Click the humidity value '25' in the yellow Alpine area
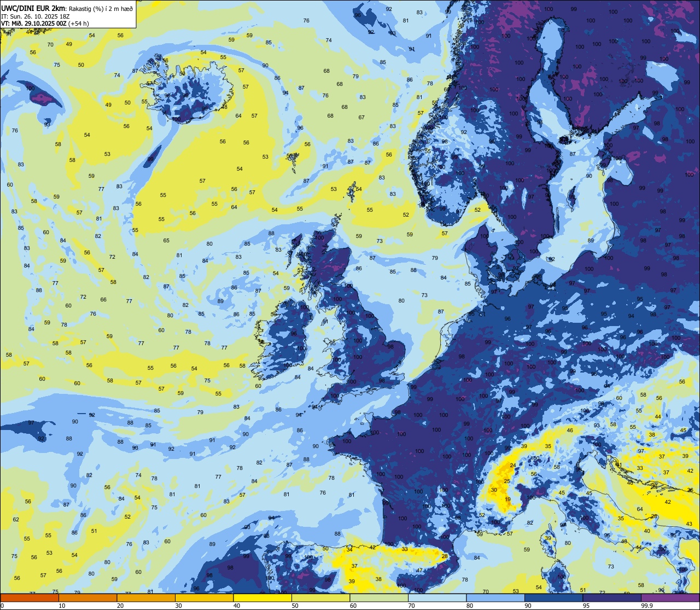 (507, 481)
